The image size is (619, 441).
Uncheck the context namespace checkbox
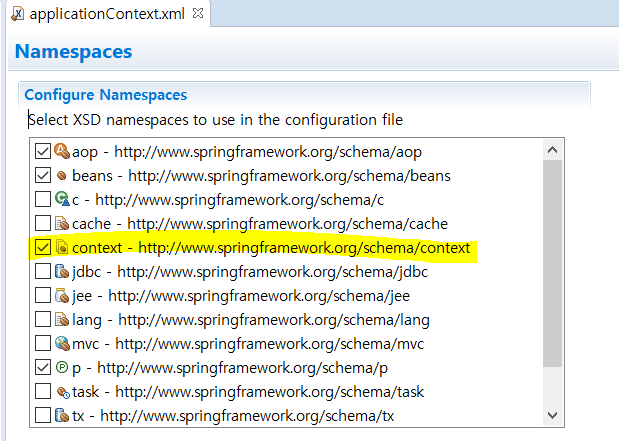tap(43, 248)
